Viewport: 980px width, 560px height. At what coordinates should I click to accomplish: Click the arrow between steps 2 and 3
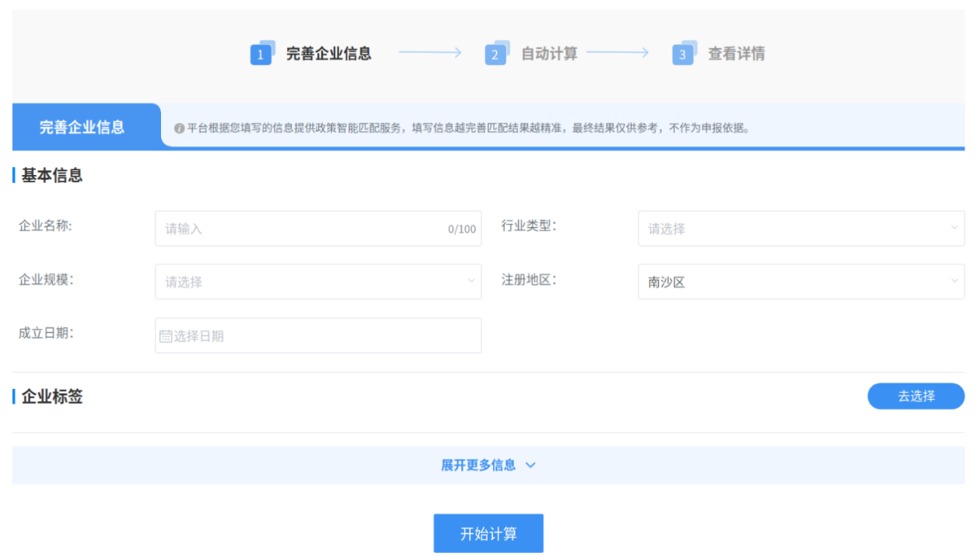[x=618, y=53]
